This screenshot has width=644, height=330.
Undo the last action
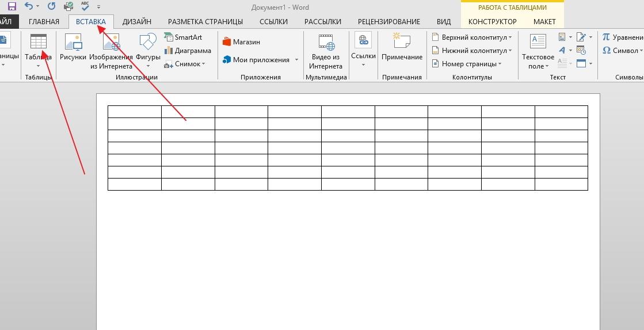[29, 7]
